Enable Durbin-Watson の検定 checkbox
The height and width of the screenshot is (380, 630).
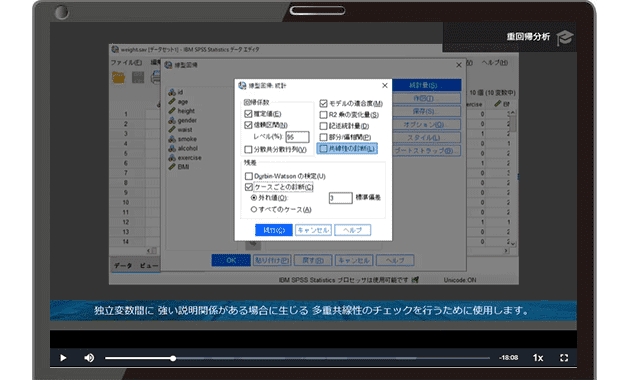[x=248, y=176]
